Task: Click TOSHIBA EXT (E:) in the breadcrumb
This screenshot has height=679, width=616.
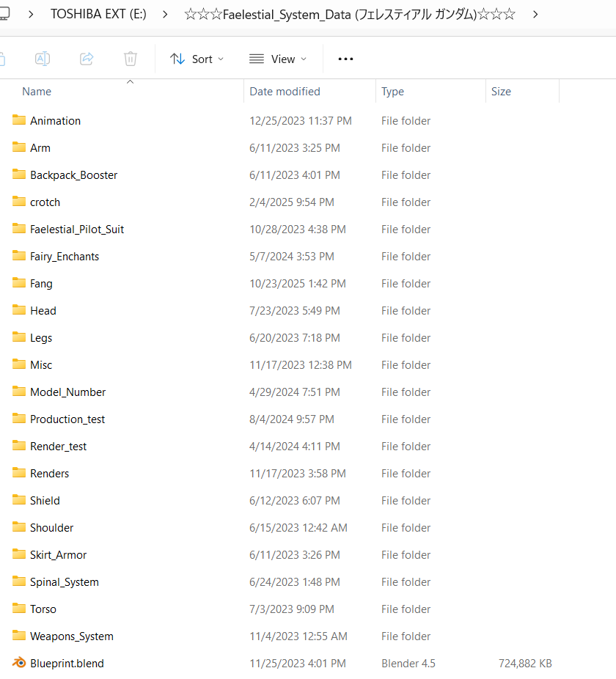Action: [x=98, y=14]
